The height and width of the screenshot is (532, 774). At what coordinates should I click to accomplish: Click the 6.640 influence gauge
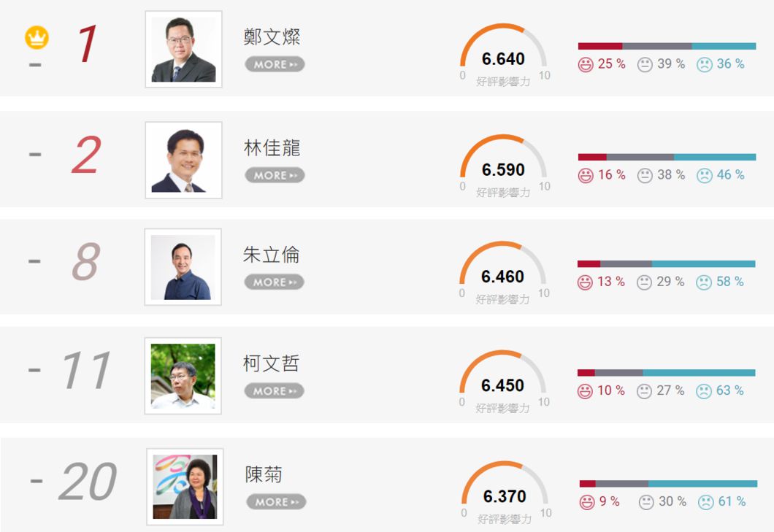[x=504, y=54]
